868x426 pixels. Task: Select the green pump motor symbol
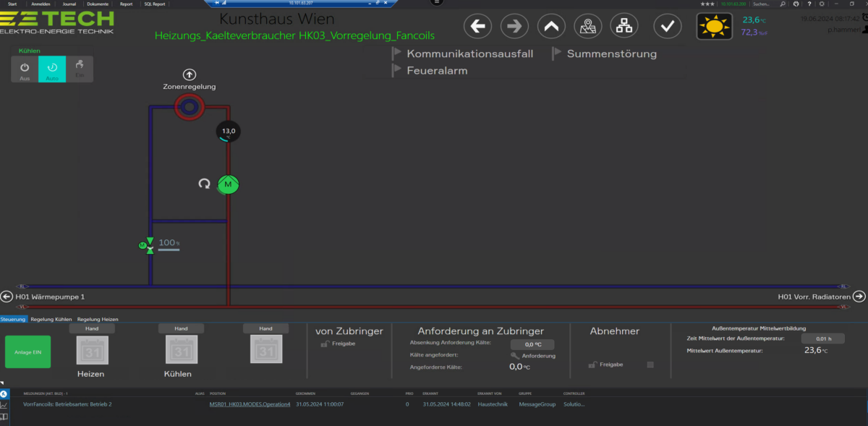tap(228, 184)
